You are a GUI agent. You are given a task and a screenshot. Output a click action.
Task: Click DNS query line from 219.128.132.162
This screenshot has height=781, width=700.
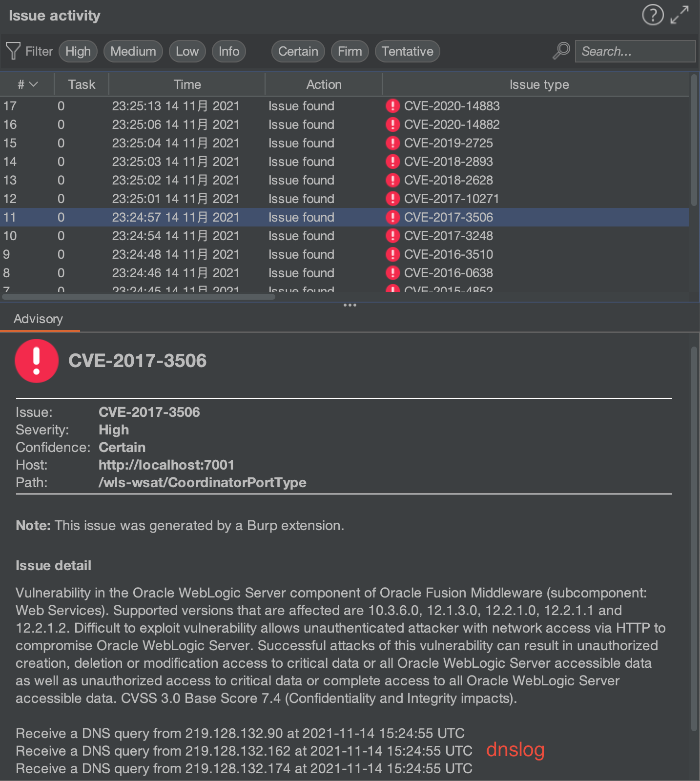coord(244,751)
